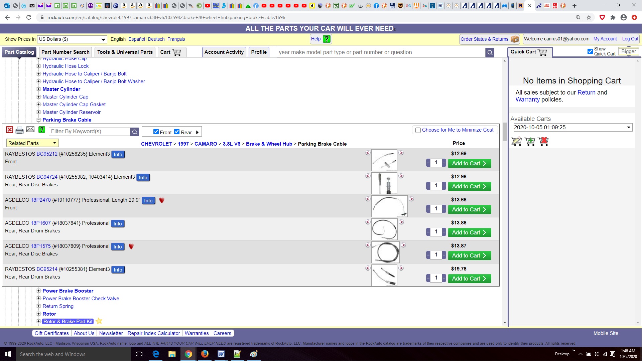The height and width of the screenshot is (364, 643).
Task: Uncheck the Rear filter checkbox
Action: [177, 132]
